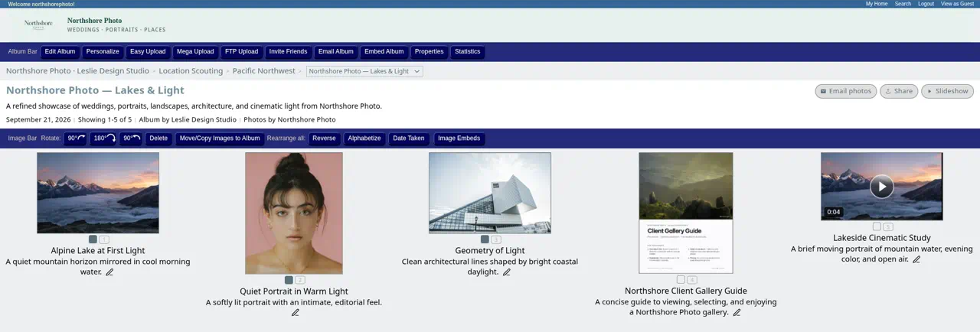Open Image Embeds
980x332 pixels.
pyautogui.click(x=458, y=138)
